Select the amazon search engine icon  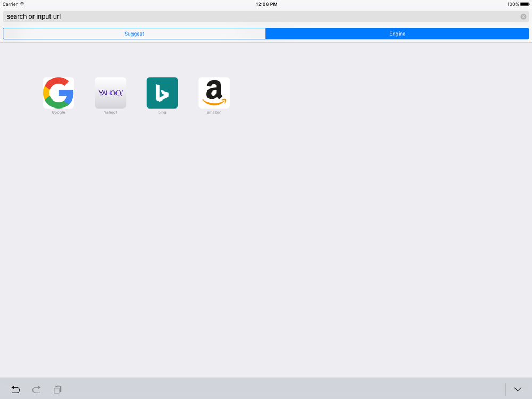tap(214, 93)
